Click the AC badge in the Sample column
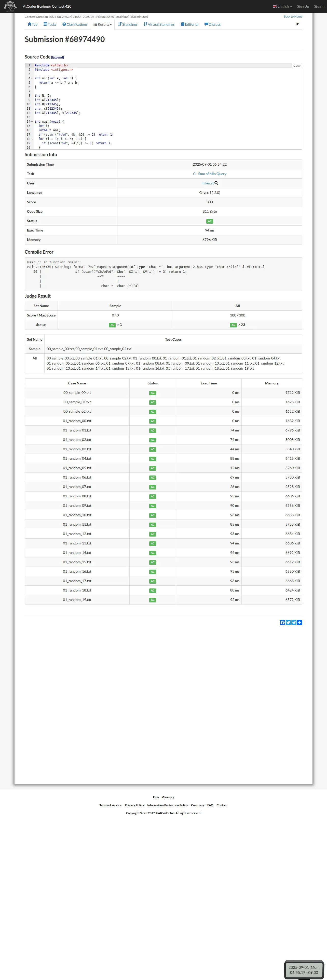 coord(112,325)
